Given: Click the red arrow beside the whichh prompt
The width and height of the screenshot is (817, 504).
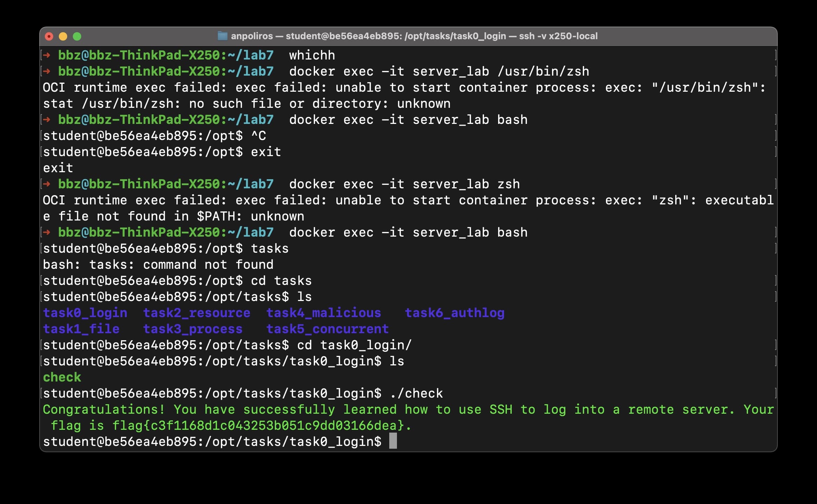Looking at the screenshot, I should [x=47, y=55].
